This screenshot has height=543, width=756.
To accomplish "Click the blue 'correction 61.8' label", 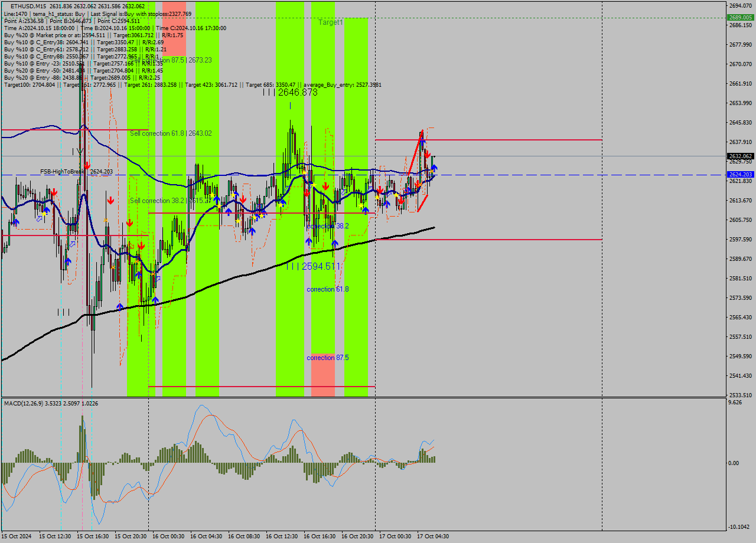I will tap(328, 289).
